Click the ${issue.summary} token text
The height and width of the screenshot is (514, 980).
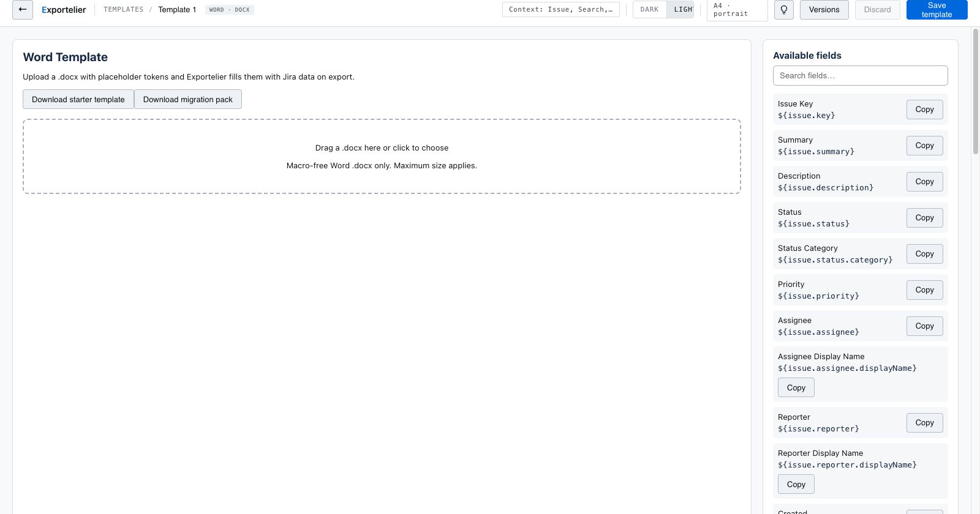pyautogui.click(x=816, y=152)
